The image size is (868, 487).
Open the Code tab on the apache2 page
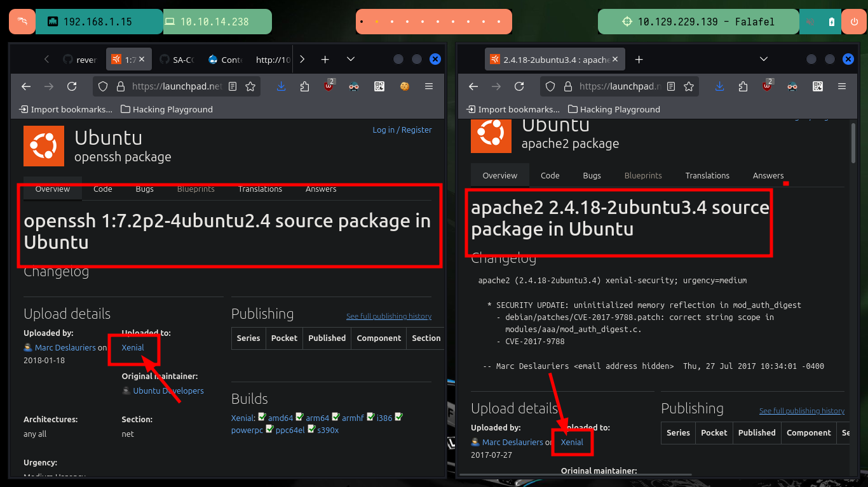coord(550,175)
